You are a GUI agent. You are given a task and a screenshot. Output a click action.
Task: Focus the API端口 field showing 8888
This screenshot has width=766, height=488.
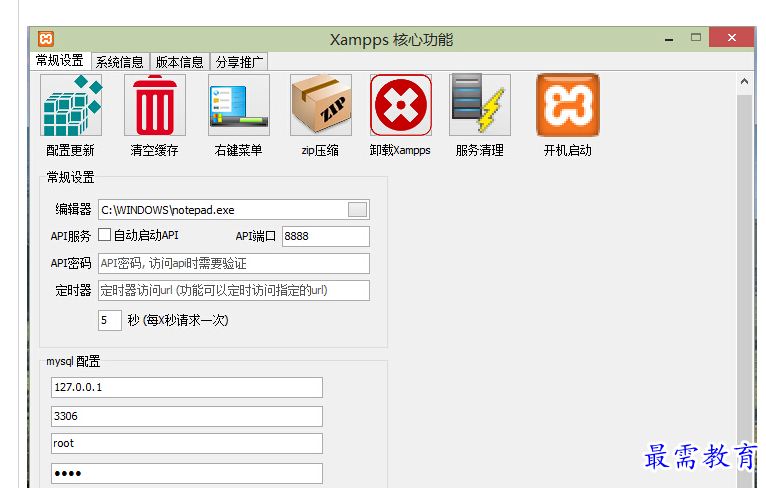(x=325, y=236)
